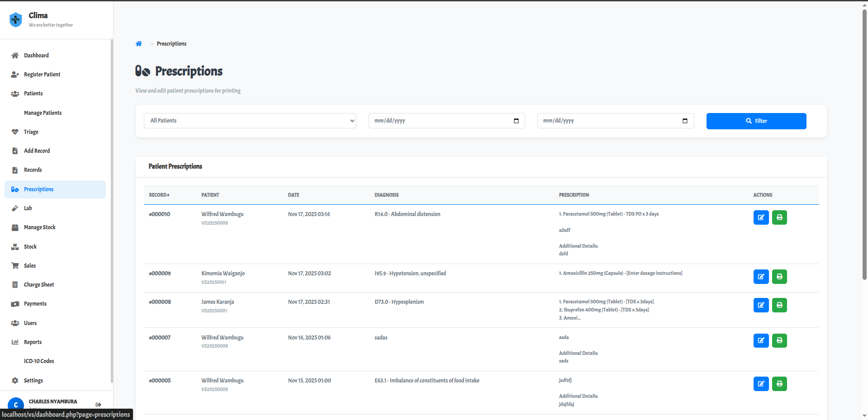Edit prescription record #000005
This screenshot has width=868, height=420.
(761, 384)
